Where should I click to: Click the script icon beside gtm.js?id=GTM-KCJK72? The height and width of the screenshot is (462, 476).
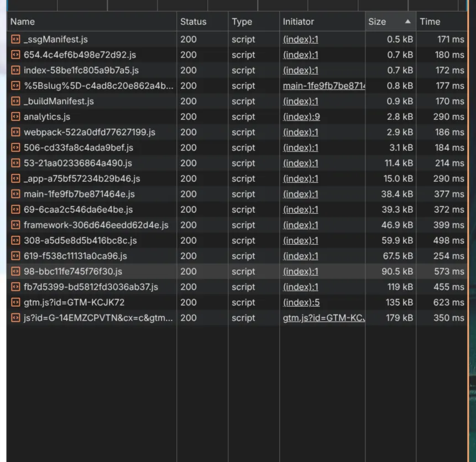[x=15, y=302]
